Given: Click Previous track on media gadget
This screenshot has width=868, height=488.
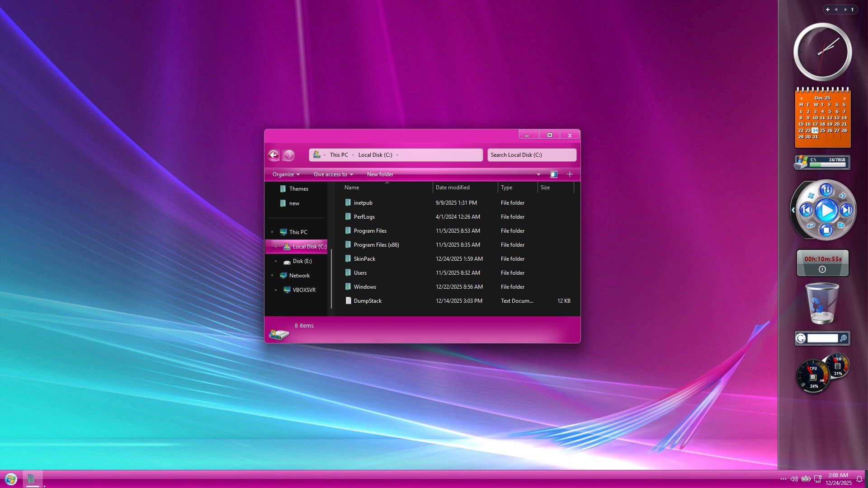Looking at the screenshot, I should 806,210.
